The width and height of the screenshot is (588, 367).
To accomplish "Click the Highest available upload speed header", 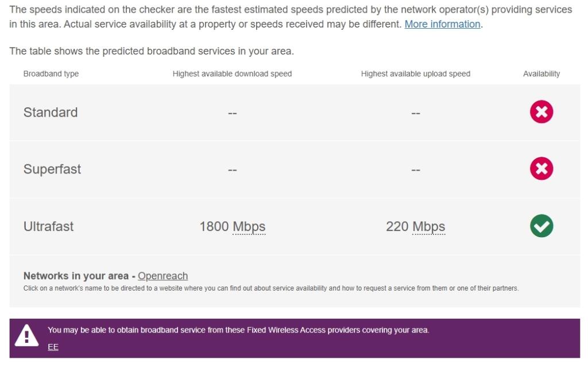I will 415,74.
